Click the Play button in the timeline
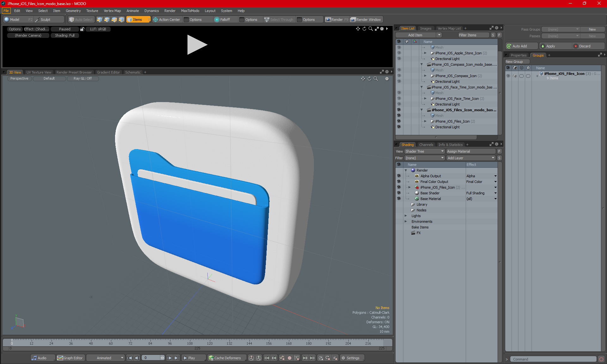This screenshot has height=364, width=607. pos(193,358)
